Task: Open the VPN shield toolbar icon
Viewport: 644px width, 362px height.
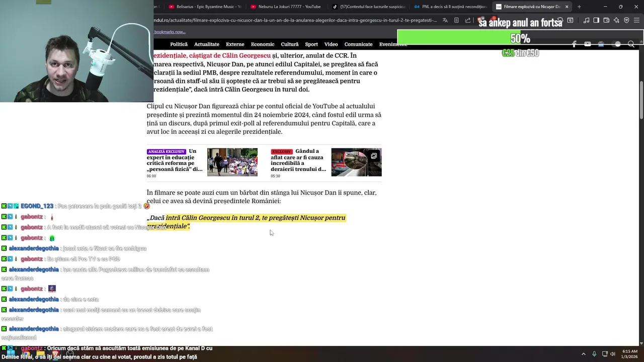Action: point(626,21)
